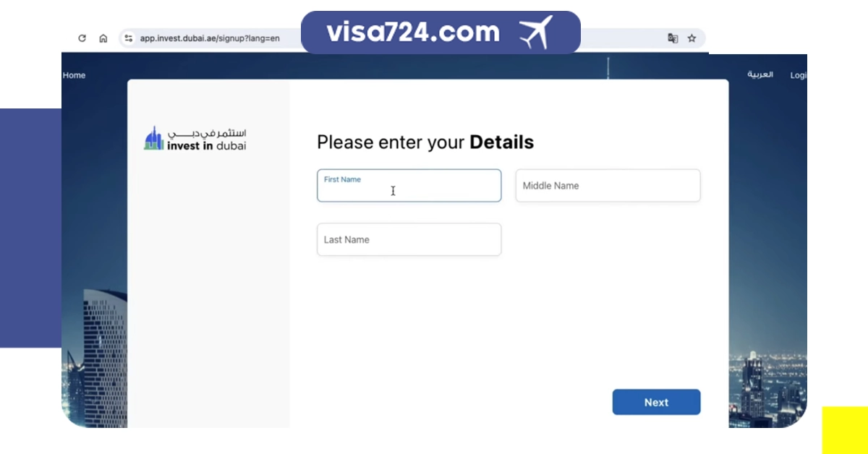Click the translate page icon

[673, 38]
